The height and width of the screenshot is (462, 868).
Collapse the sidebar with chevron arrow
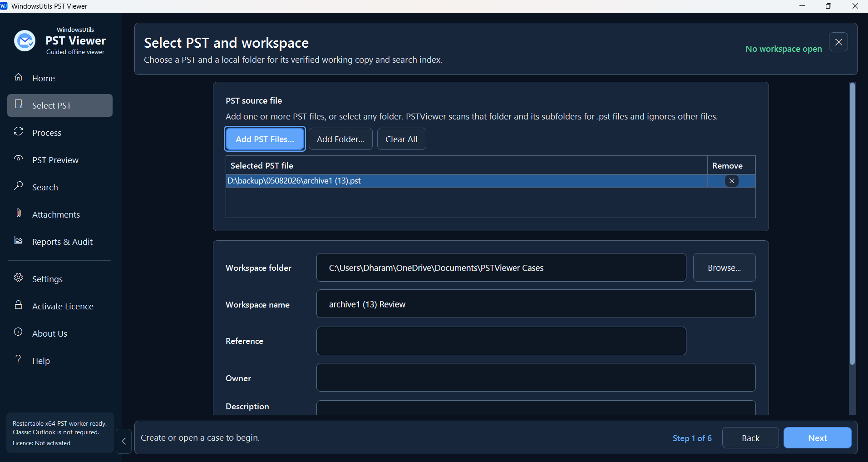[123, 442]
